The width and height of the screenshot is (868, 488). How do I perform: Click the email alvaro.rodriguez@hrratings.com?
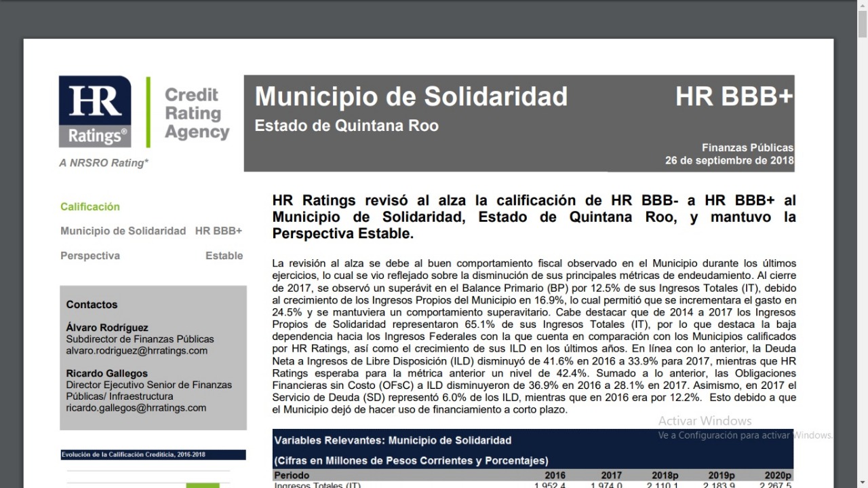point(136,351)
